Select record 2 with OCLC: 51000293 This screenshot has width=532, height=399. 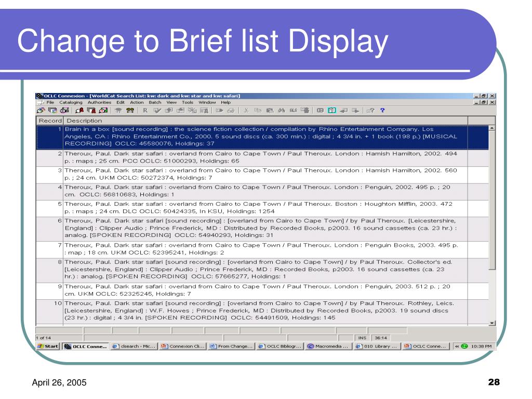coord(262,158)
